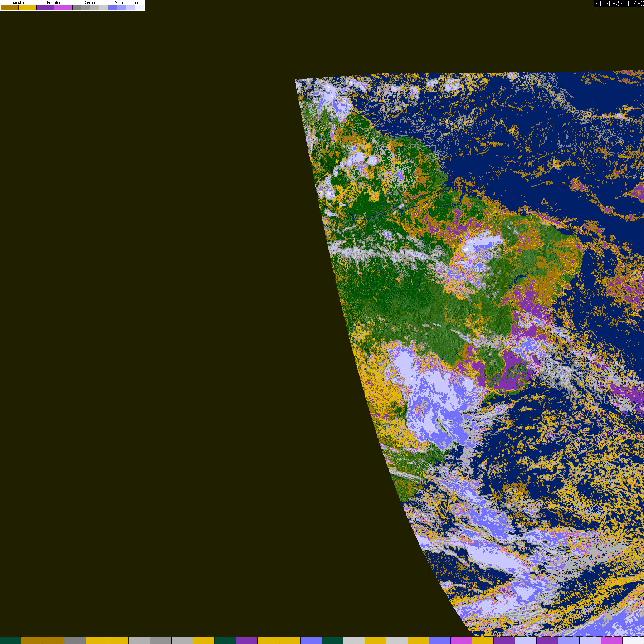Image resolution: width=644 pixels, height=644 pixels.
Task: Choose the near-white Multicamadas legend swatch
Action: (139, 8)
